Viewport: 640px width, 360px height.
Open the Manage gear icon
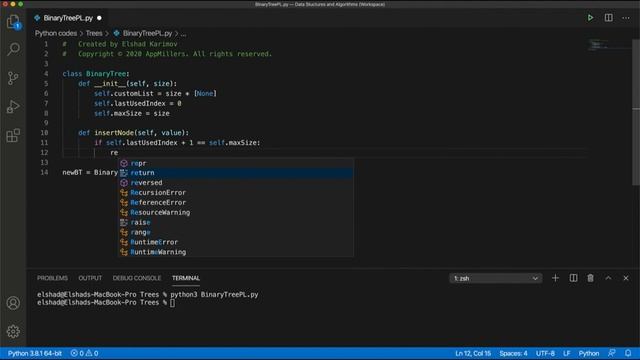click(x=13, y=331)
